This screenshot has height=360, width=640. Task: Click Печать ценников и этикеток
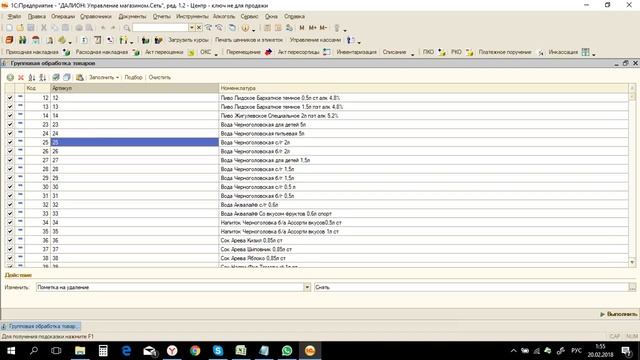[x=249, y=40]
